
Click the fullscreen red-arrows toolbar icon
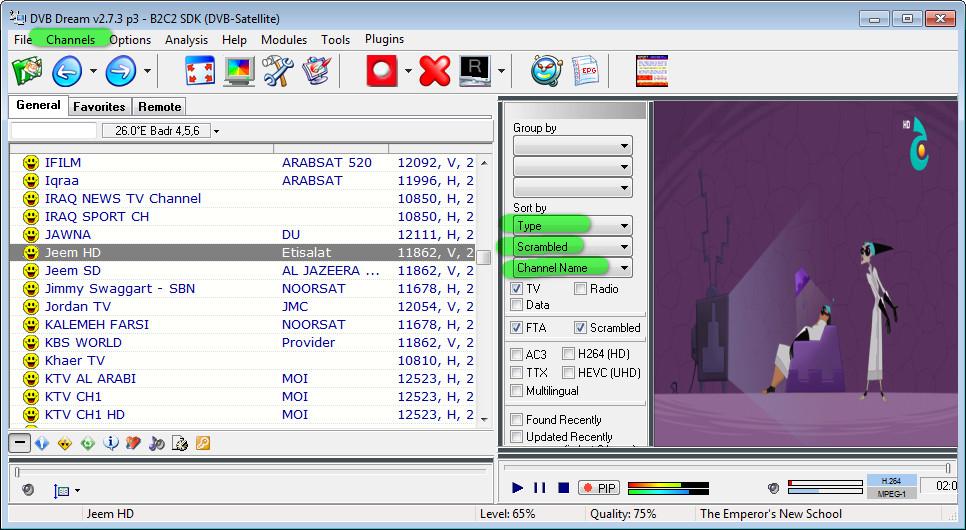click(x=200, y=71)
